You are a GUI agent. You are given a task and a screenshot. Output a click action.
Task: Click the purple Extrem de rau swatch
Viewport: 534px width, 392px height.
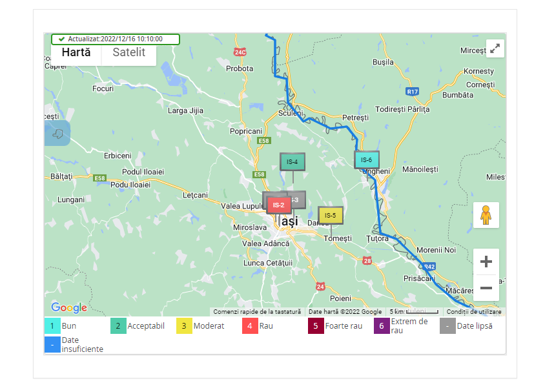[382, 326]
